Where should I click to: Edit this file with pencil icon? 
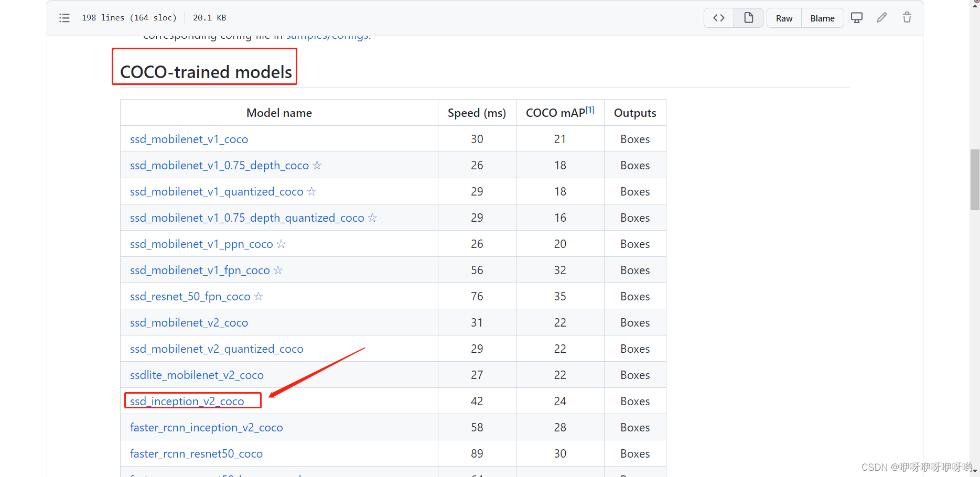[x=882, y=18]
